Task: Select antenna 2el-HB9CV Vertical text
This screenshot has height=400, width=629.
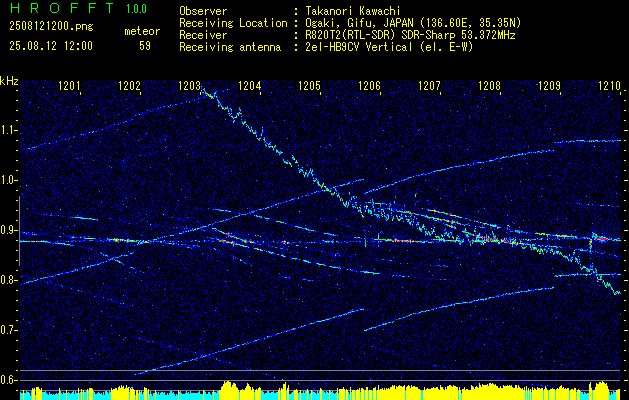Action: pos(388,47)
